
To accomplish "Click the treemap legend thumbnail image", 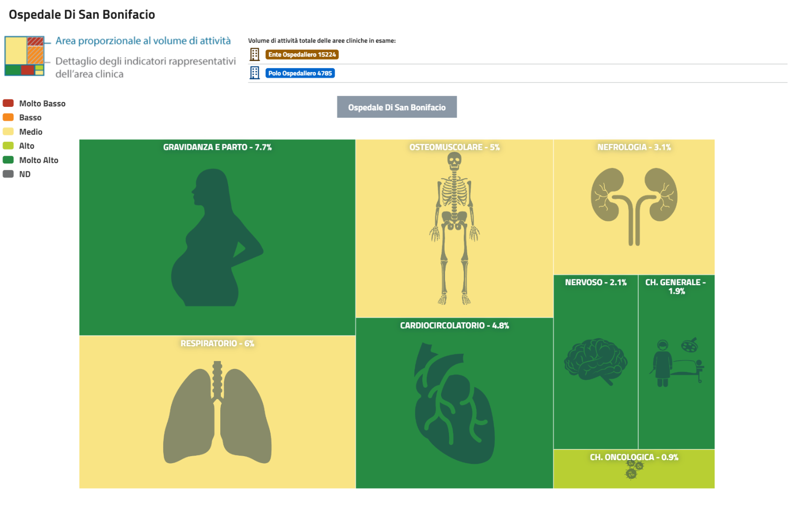I will 25,56.
